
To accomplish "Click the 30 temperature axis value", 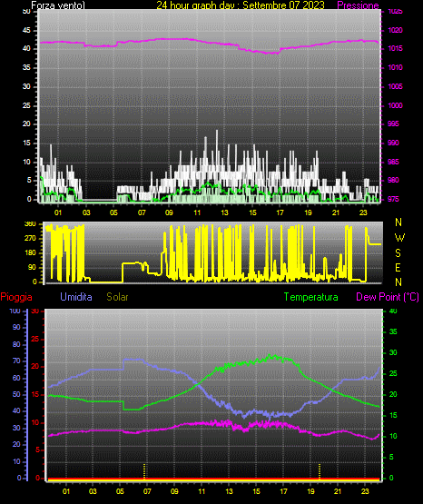I will tap(393, 352).
